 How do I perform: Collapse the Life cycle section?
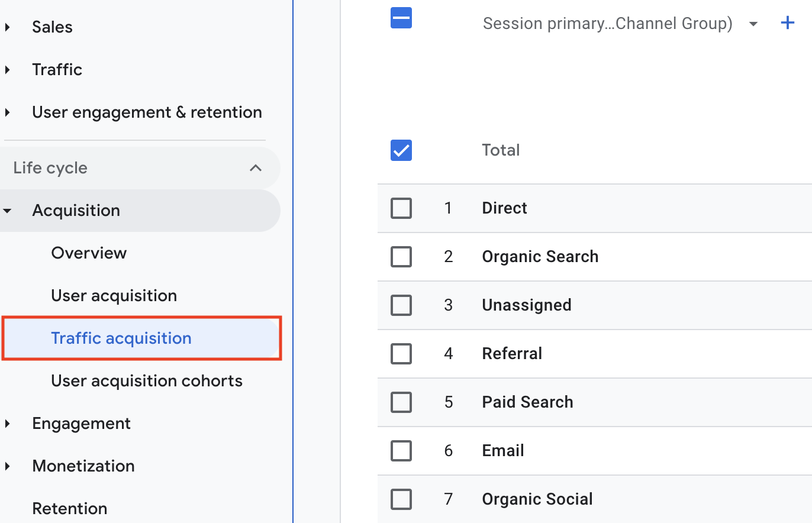(x=255, y=167)
